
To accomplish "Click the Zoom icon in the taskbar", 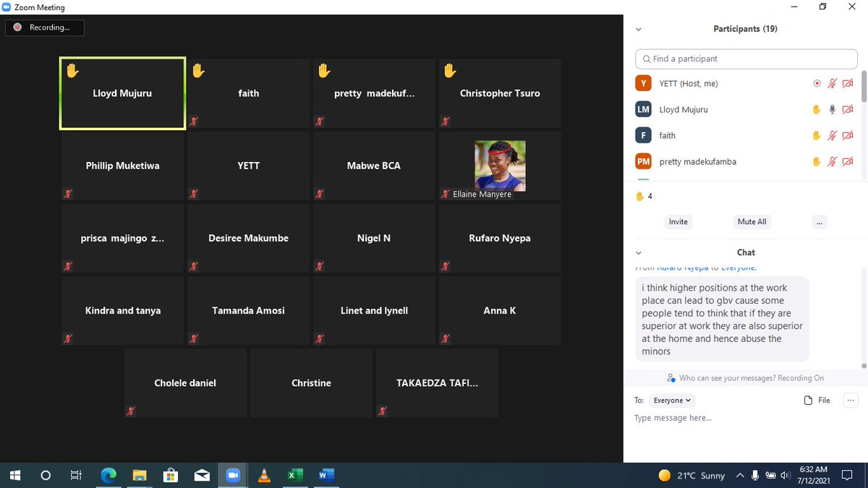I will tap(233, 475).
